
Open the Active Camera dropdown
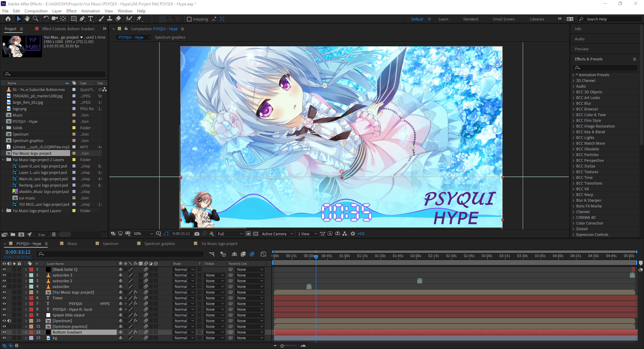277,234
